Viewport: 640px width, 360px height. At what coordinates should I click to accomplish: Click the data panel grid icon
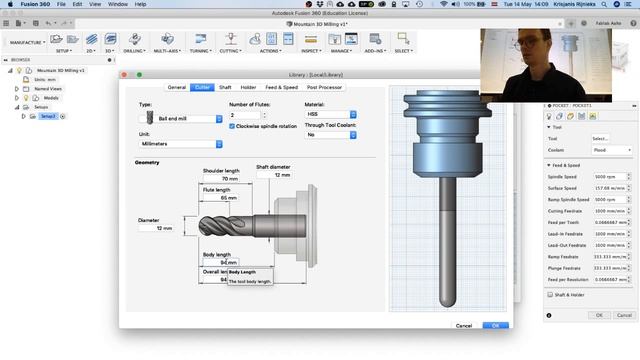click(6, 24)
